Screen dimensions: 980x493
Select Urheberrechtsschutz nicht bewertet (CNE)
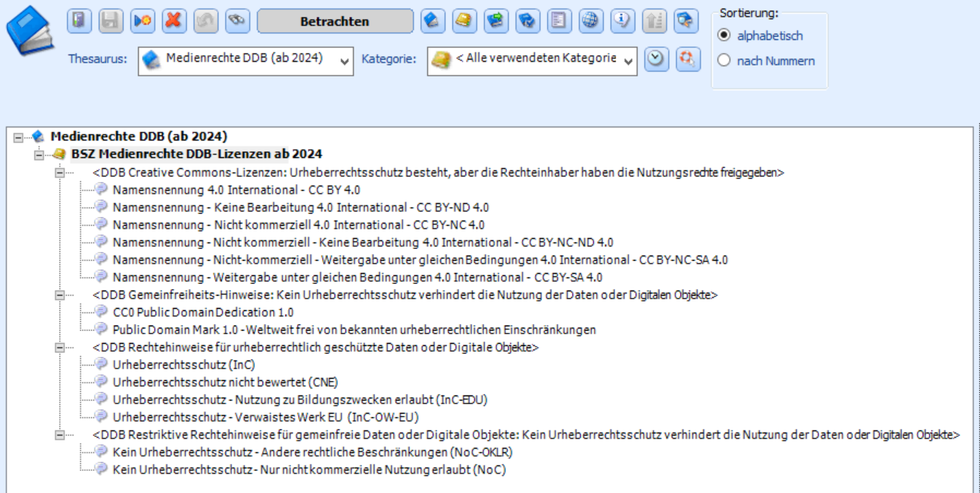point(226,382)
